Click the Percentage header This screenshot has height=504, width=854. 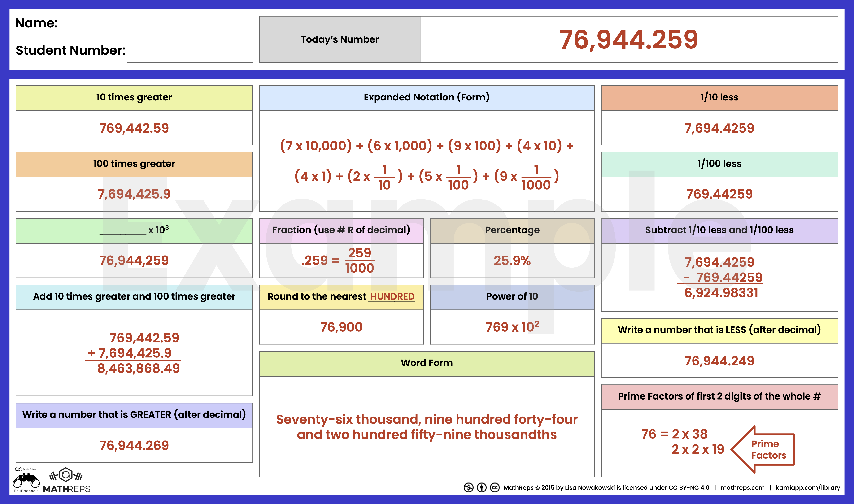512,231
